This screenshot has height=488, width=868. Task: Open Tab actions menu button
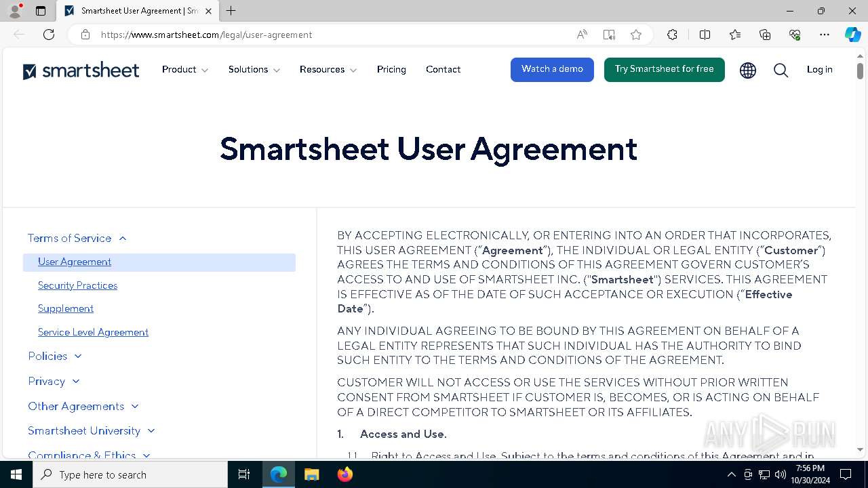(41, 11)
